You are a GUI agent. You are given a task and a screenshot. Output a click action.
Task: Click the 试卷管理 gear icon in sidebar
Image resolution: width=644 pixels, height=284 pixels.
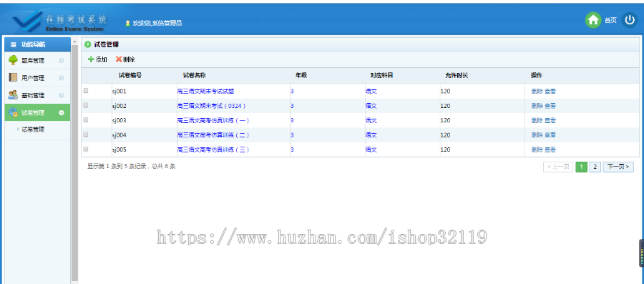[13, 112]
